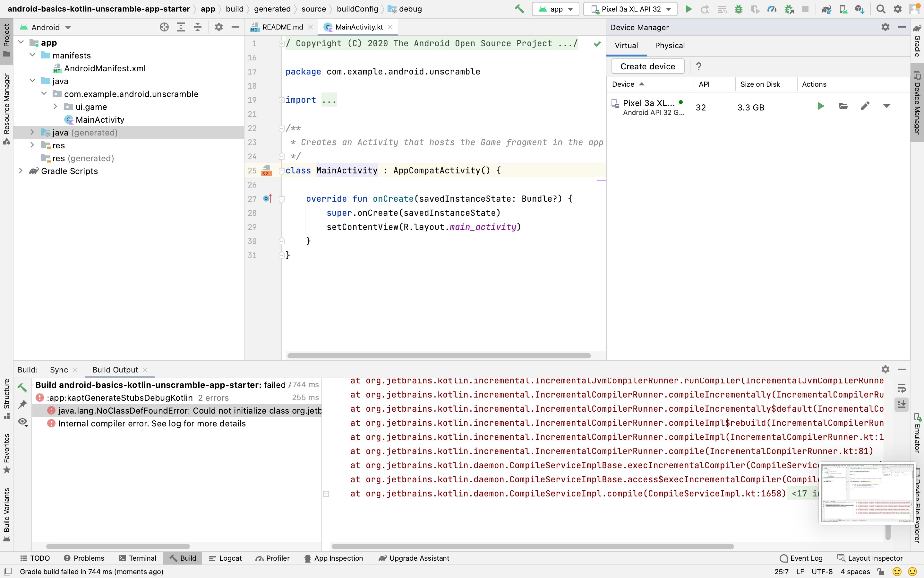This screenshot has height=578, width=924.
Task: Open the Problems tool window
Action: [x=84, y=558]
